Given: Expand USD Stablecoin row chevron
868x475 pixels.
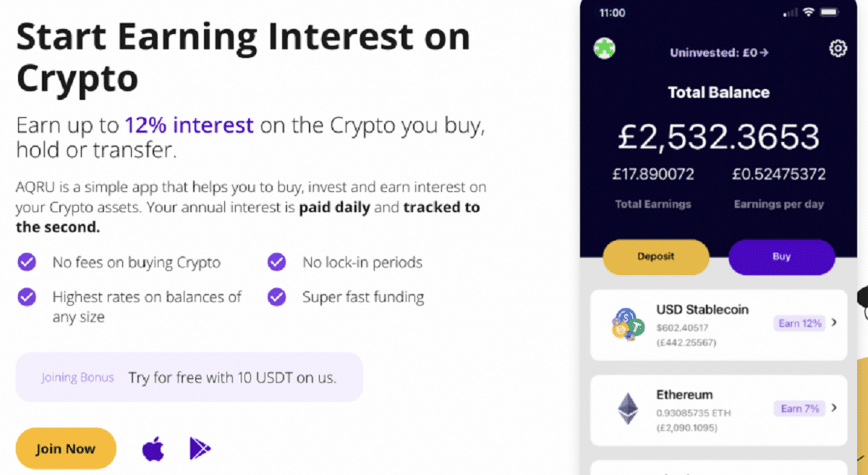Looking at the screenshot, I should (x=834, y=323).
